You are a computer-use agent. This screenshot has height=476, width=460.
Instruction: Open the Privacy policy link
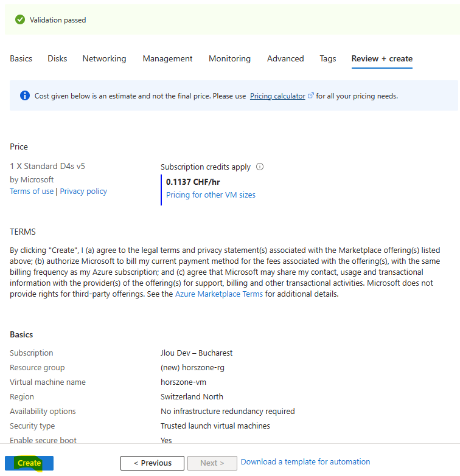(83, 191)
